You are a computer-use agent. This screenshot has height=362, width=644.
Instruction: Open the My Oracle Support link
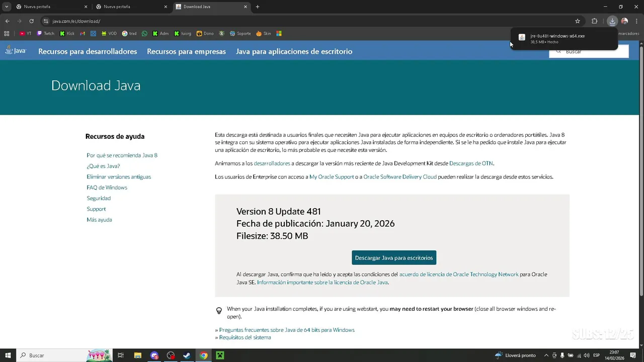(x=332, y=177)
